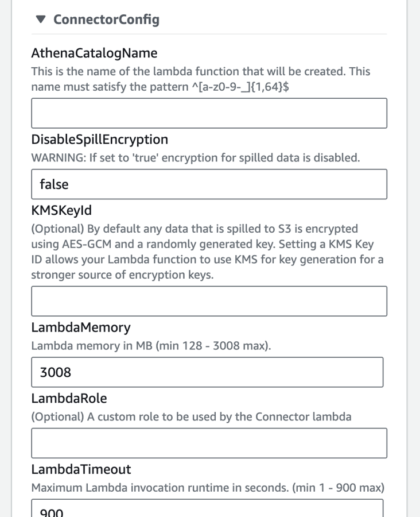This screenshot has width=420, height=517.
Task: Click the WARNING text about spilled data encryption
Action: 196,157
